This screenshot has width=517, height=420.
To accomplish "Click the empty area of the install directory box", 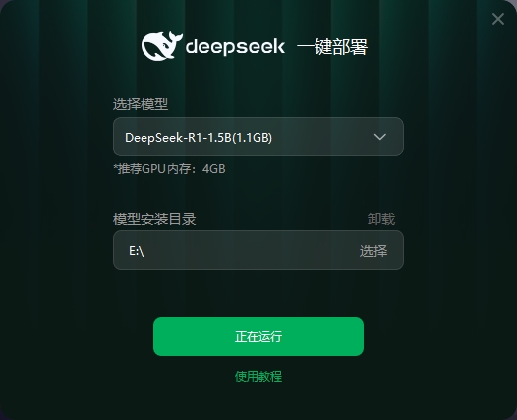I will click(x=251, y=250).
